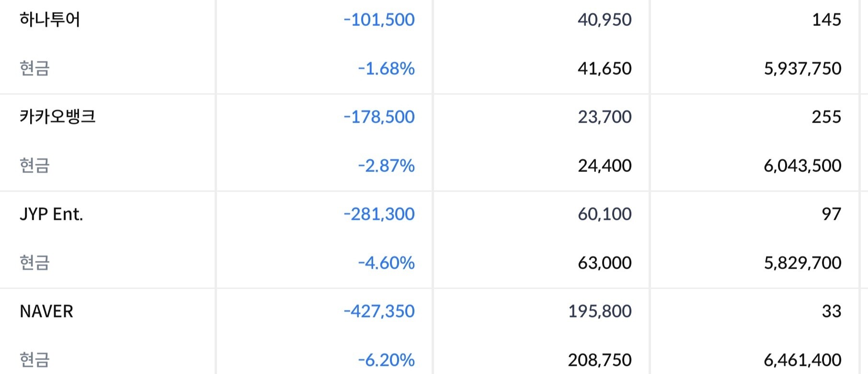Click JYP Ent. loss rate -4.60%

click(x=386, y=263)
